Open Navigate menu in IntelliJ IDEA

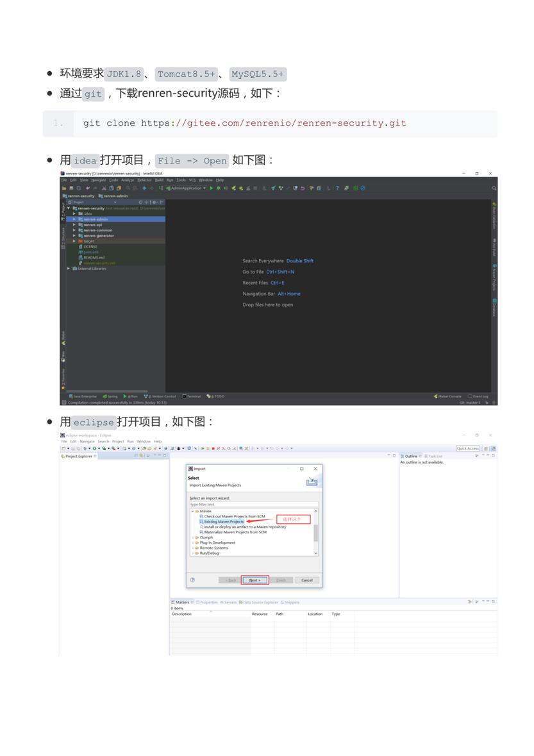pos(99,180)
